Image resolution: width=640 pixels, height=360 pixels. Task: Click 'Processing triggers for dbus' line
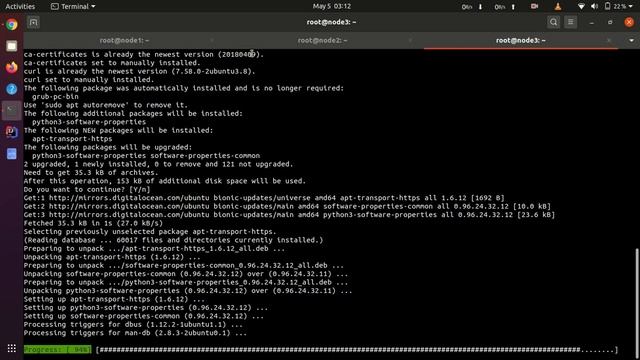click(x=133, y=324)
